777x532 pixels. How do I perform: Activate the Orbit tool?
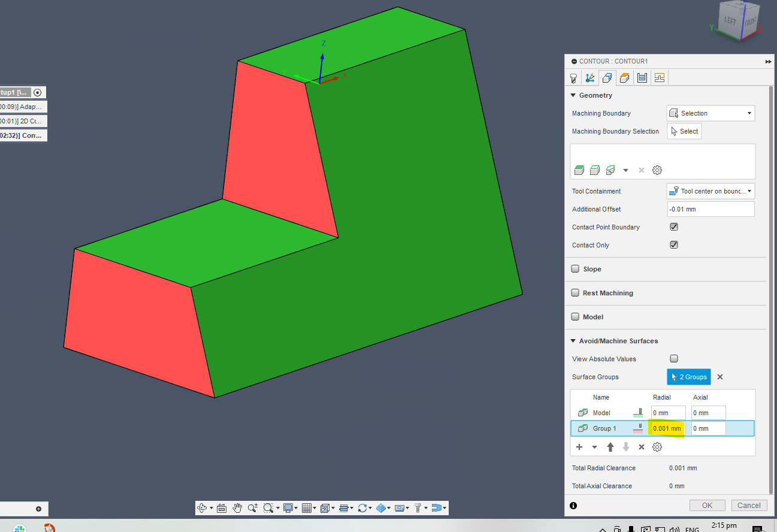(202, 507)
